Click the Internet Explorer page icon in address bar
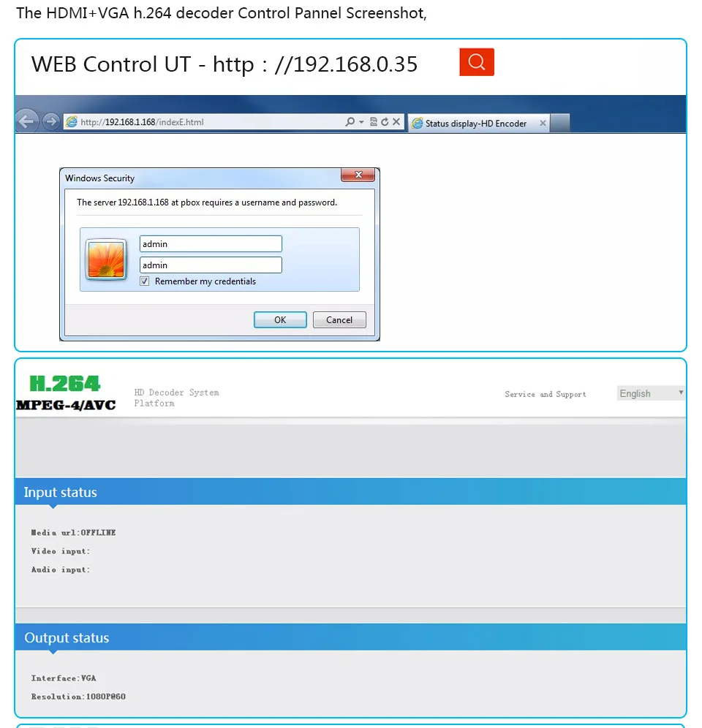 pyautogui.click(x=72, y=122)
